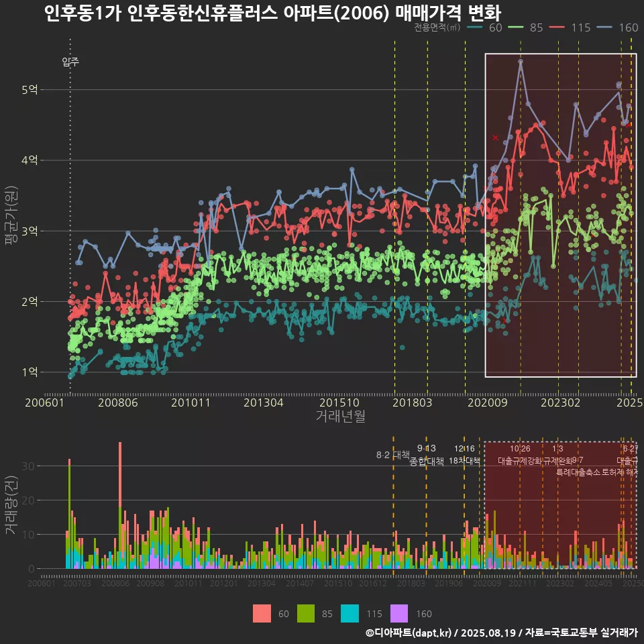Click the '201906' volume chart x-axis label
644x644 pixels.
(x=449, y=583)
